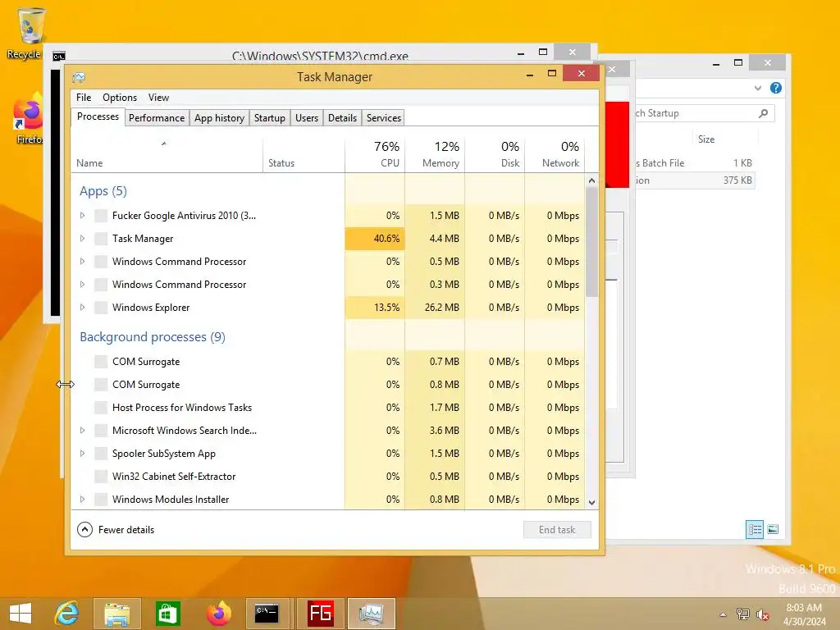Expand the Explorer ribbon chevron

(757, 88)
